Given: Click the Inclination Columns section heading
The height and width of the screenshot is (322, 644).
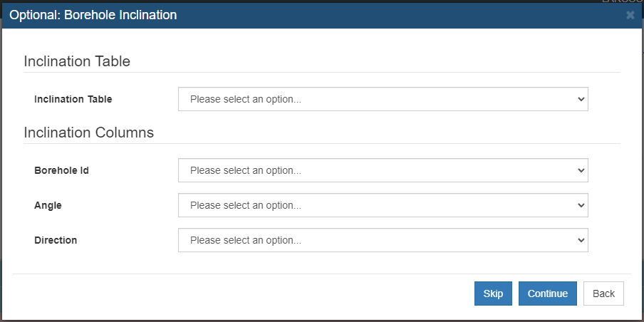Looking at the screenshot, I should point(89,133).
